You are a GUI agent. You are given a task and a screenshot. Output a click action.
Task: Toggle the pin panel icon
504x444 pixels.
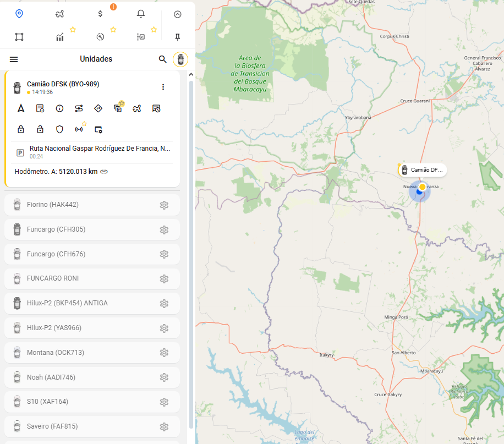[177, 37]
